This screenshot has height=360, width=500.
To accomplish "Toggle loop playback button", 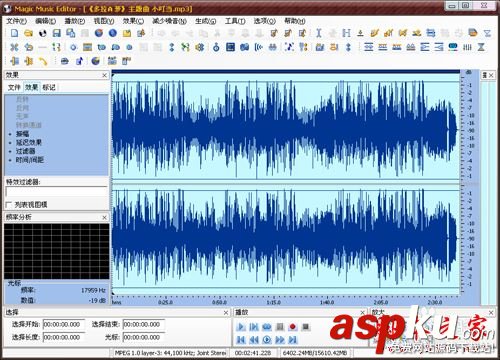I will (267, 327).
